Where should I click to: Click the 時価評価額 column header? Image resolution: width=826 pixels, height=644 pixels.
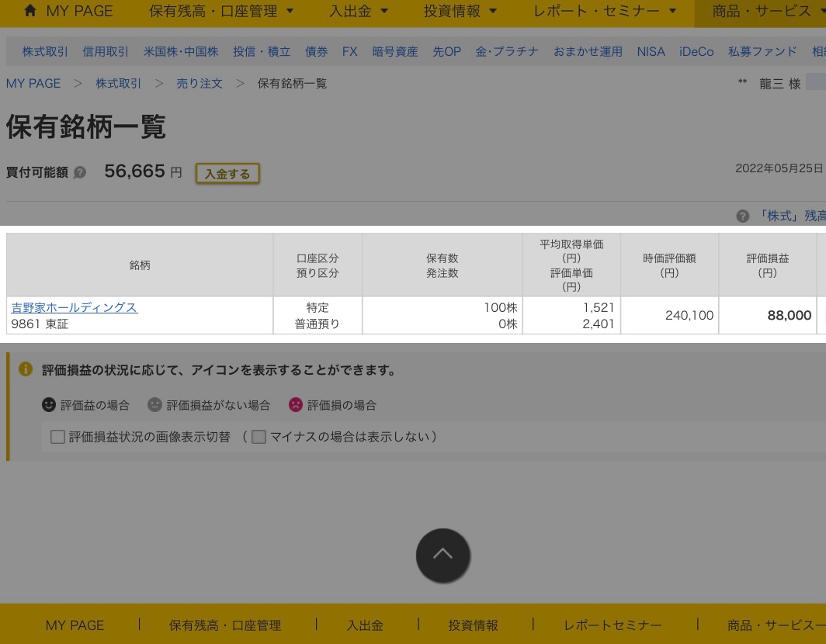[669, 265]
